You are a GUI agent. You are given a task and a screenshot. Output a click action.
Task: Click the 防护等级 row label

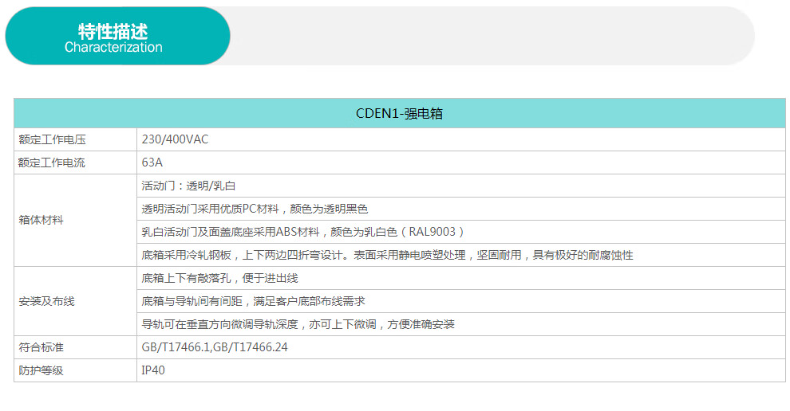[x=40, y=370]
